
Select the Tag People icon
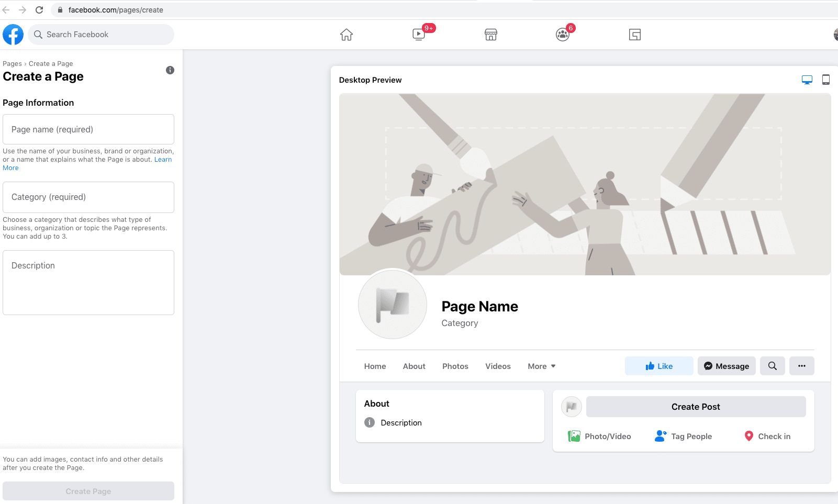click(660, 435)
